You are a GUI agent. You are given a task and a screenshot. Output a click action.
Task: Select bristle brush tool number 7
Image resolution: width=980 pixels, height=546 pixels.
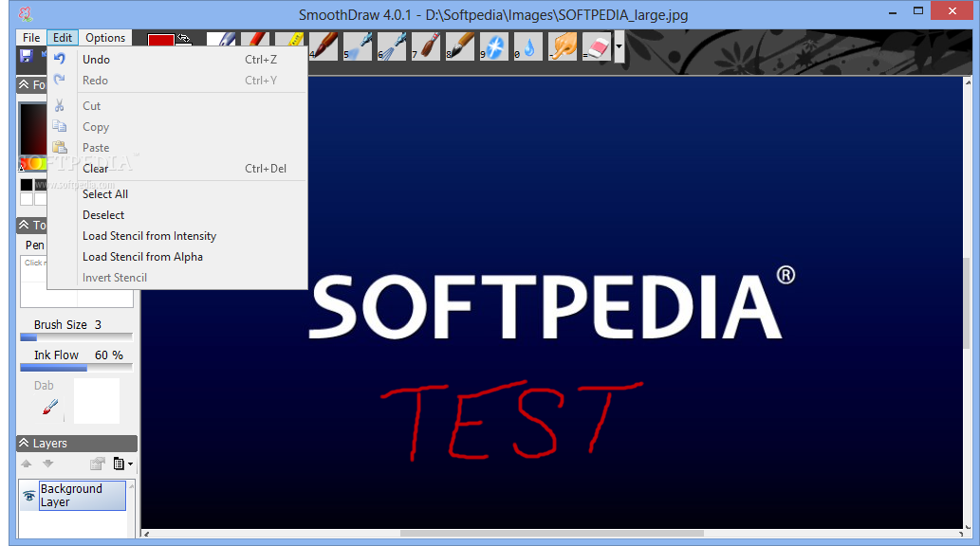(x=426, y=46)
